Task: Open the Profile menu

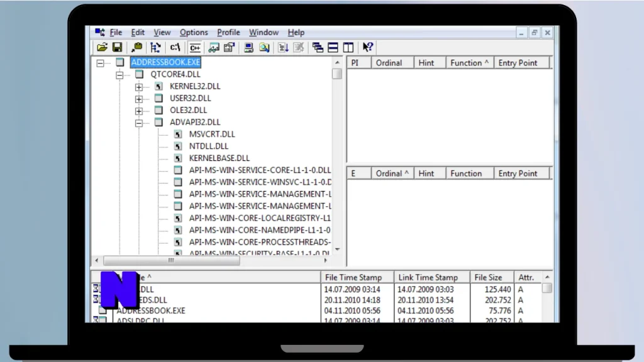Action: pos(228,32)
